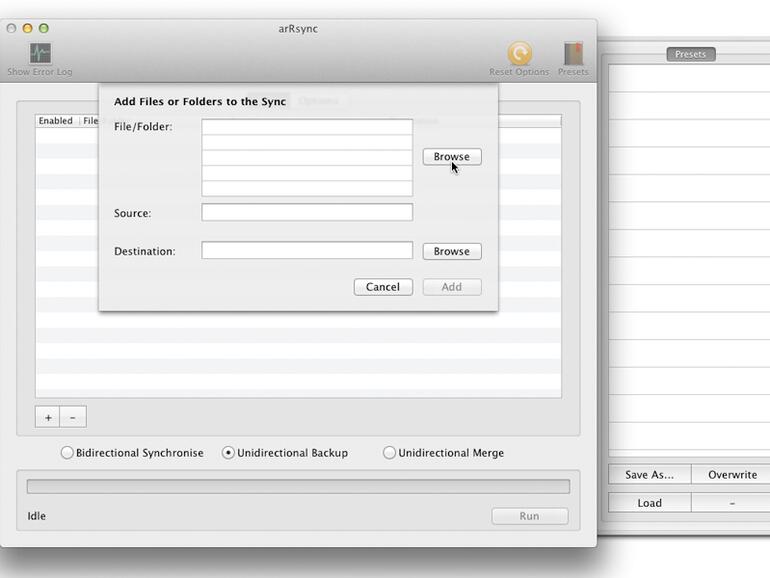
Task: Click Overwrite preset button
Action: [x=732, y=475]
